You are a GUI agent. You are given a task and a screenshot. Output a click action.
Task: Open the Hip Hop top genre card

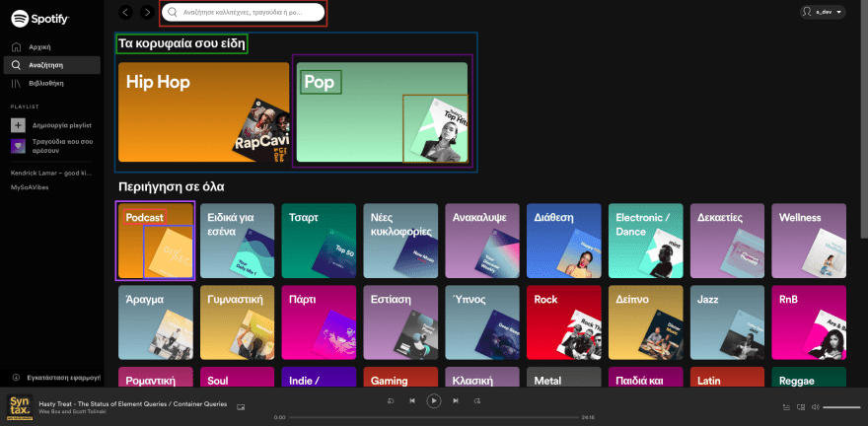point(204,112)
